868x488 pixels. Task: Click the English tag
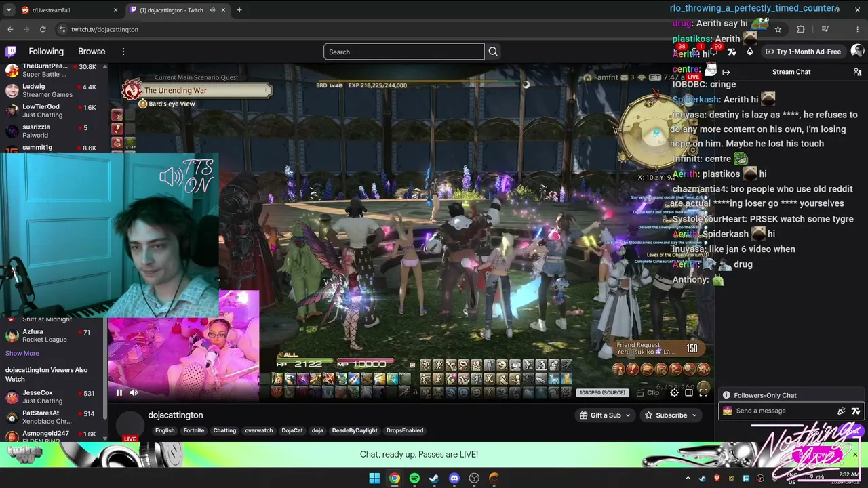click(165, 430)
